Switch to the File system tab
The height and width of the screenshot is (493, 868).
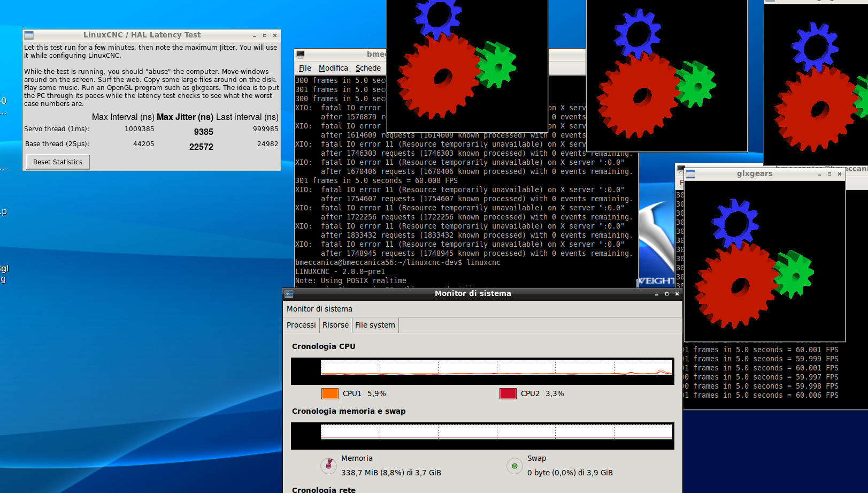[375, 325]
